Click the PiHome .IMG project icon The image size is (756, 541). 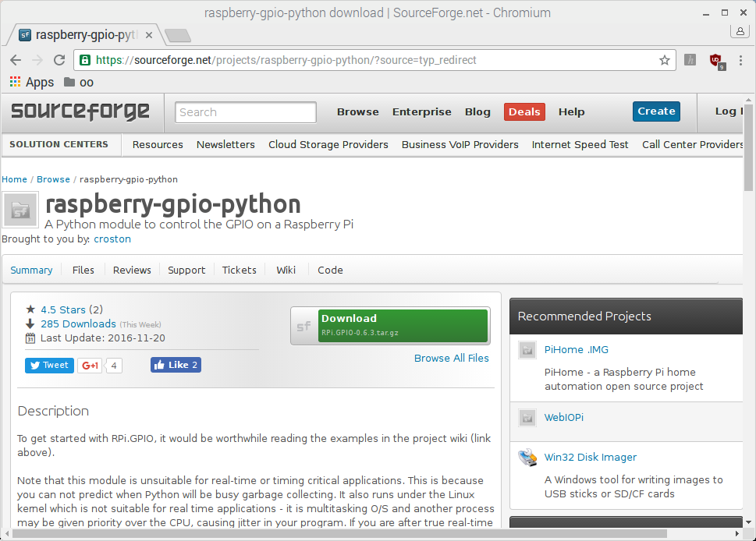(527, 350)
